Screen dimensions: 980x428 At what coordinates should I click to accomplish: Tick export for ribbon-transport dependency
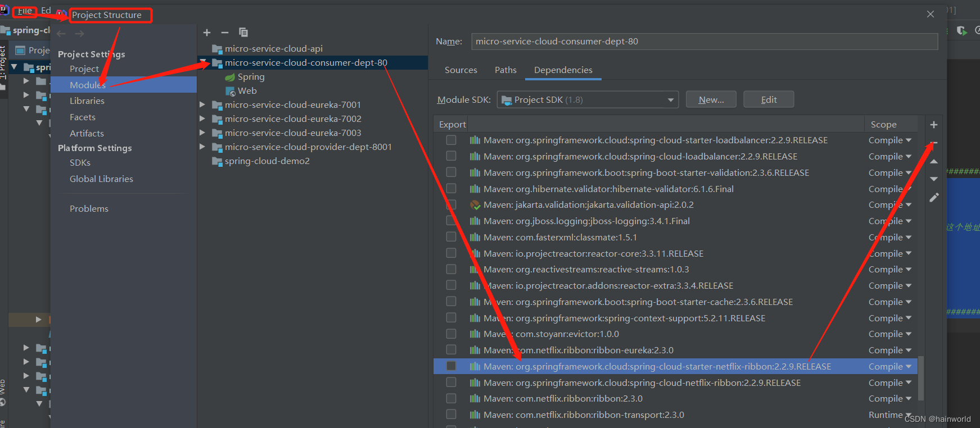click(x=451, y=415)
